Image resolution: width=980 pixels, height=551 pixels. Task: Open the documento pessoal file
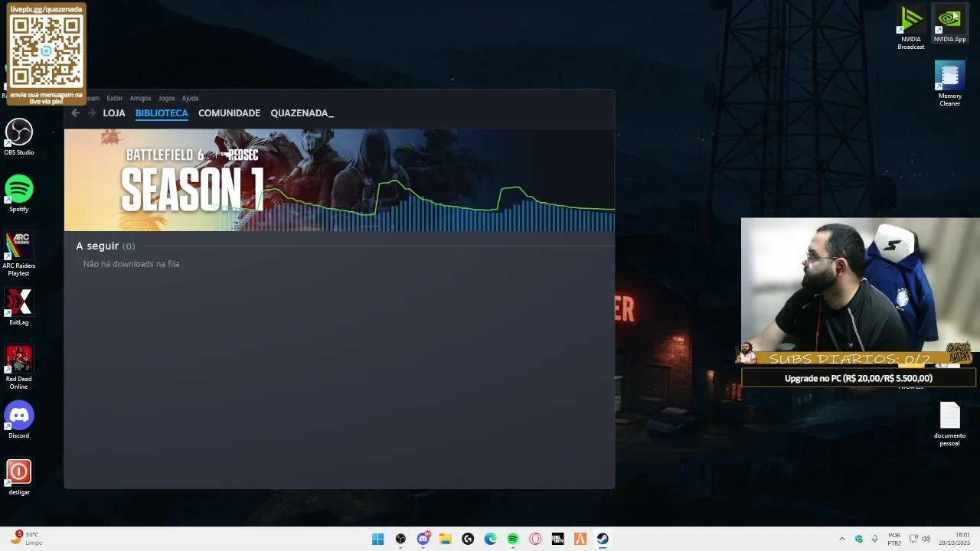tap(949, 425)
